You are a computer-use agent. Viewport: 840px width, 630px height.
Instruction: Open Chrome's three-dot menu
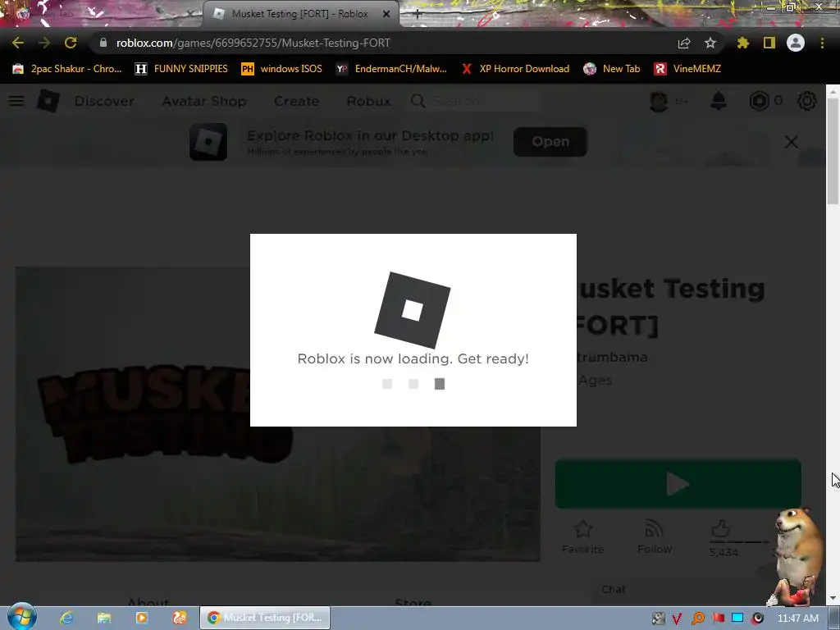822,43
